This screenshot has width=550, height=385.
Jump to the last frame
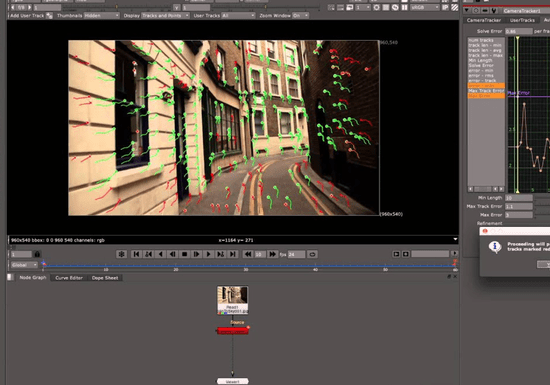(233, 254)
